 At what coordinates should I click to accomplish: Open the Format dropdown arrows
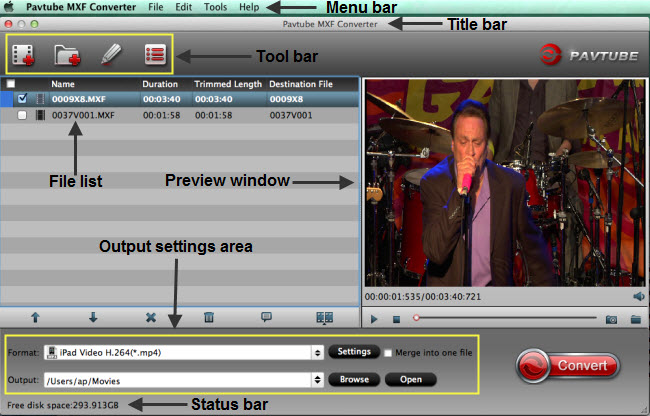[318, 353]
